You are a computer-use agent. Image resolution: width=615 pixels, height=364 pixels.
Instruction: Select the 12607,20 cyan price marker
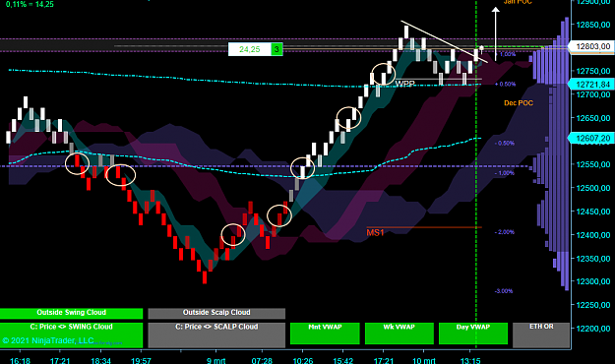pos(591,138)
